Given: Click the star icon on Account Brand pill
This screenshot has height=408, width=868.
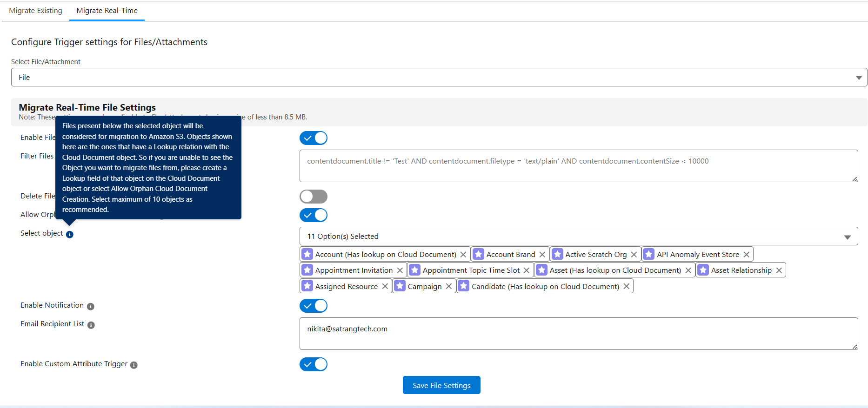Looking at the screenshot, I should (479, 254).
